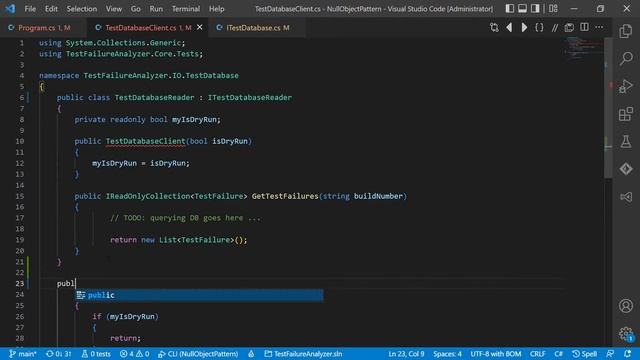Open the Extensions view
The height and width of the screenshot is (360, 640).
626,114
